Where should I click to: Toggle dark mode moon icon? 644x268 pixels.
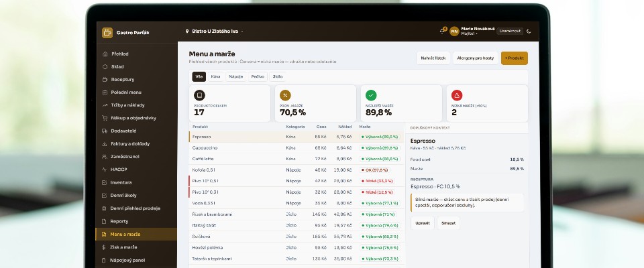tap(529, 31)
